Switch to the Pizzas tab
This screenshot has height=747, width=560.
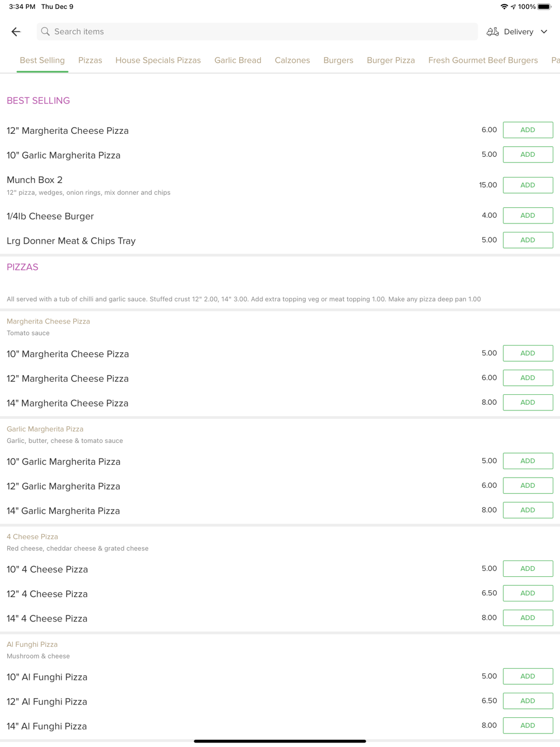point(90,60)
